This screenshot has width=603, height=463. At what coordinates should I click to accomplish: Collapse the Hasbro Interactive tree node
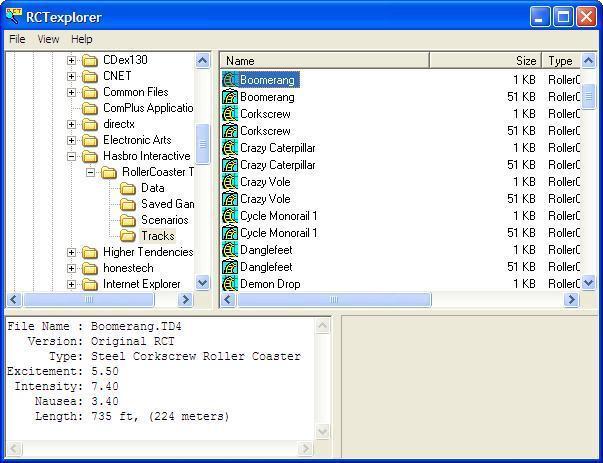pyautogui.click(x=71, y=156)
